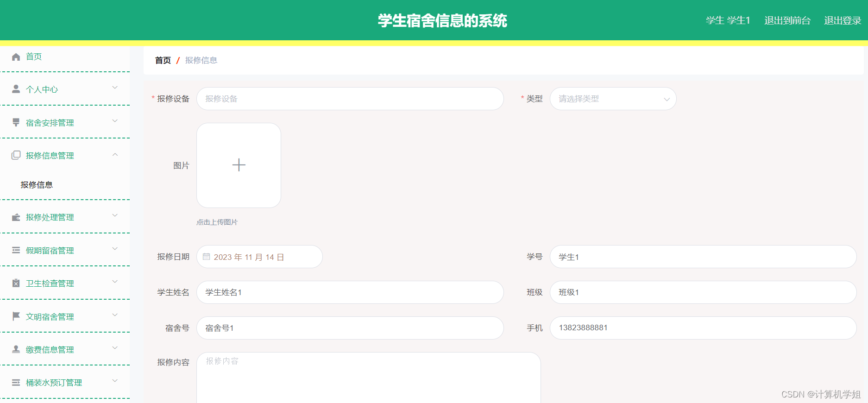Focus the 报修内容 text area

point(369,378)
